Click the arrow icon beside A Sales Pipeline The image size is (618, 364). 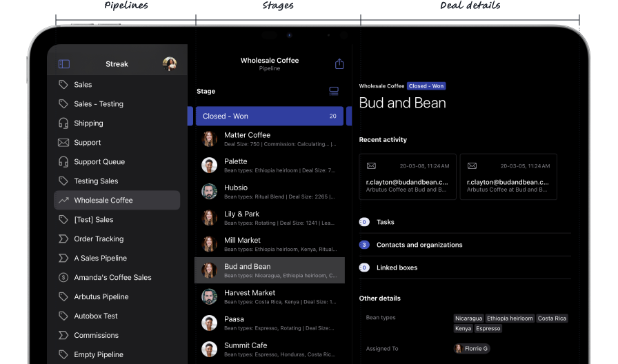click(x=63, y=258)
